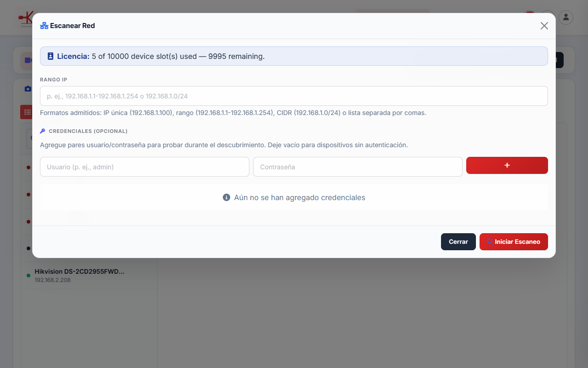Click the camera icon in background panel
Viewport: 588px width, 368px height.
(x=28, y=88)
